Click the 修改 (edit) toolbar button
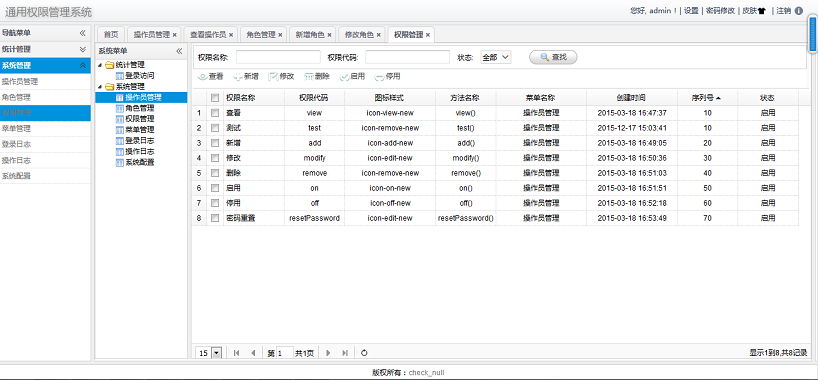Viewport: 818px width, 380px height. [x=281, y=77]
